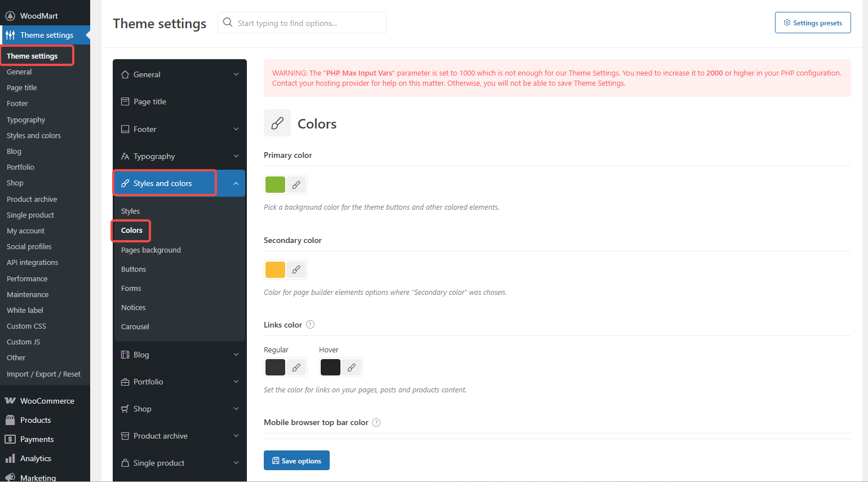Click the Analytics bar chart icon

tap(10, 458)
